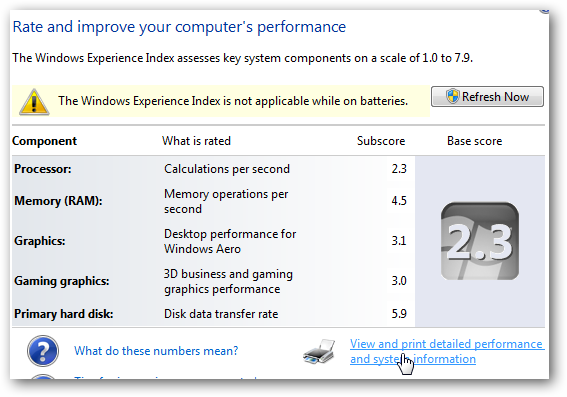Select the Graphics row label
567x397 pixels.
40,241
